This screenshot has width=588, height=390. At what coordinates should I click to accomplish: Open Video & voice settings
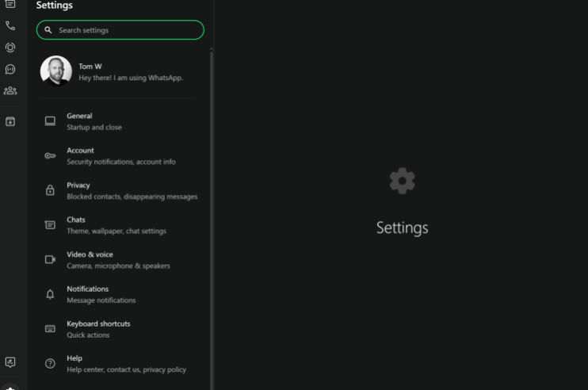tap(120, 260)
